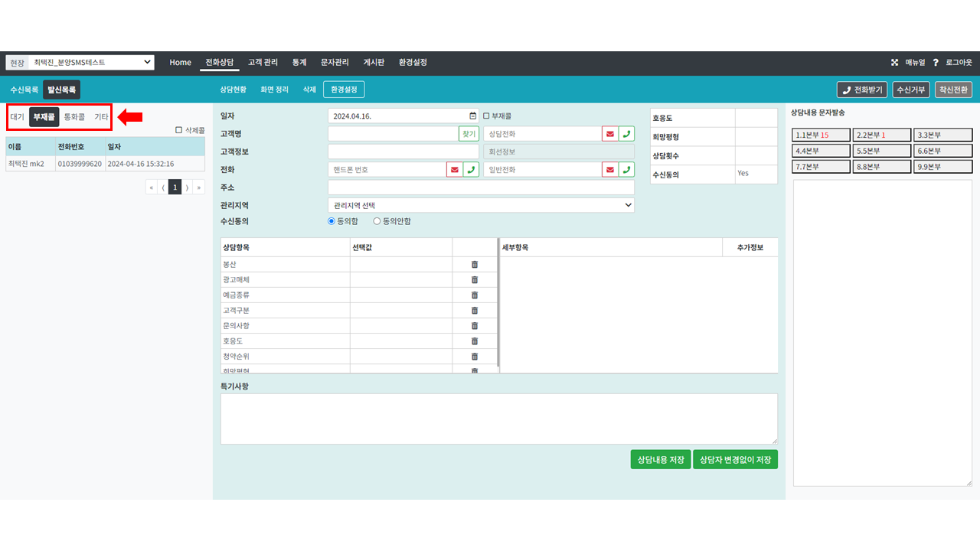Enable the 삭제콜 checkbox
Image resolution: width=980 pixels, height=551 pixels.
pyautogui.click(x=179, y=130)
